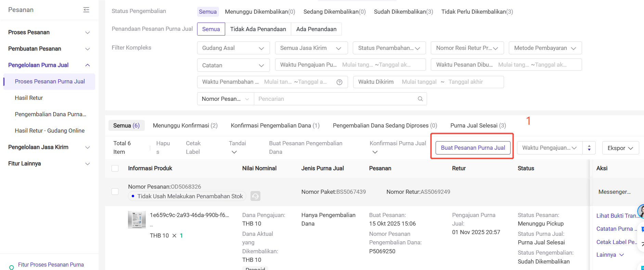Open the Gudang Asal dropdown
Image resolution: width=644 pixels, height=270 pixels.
coord(233,48)
